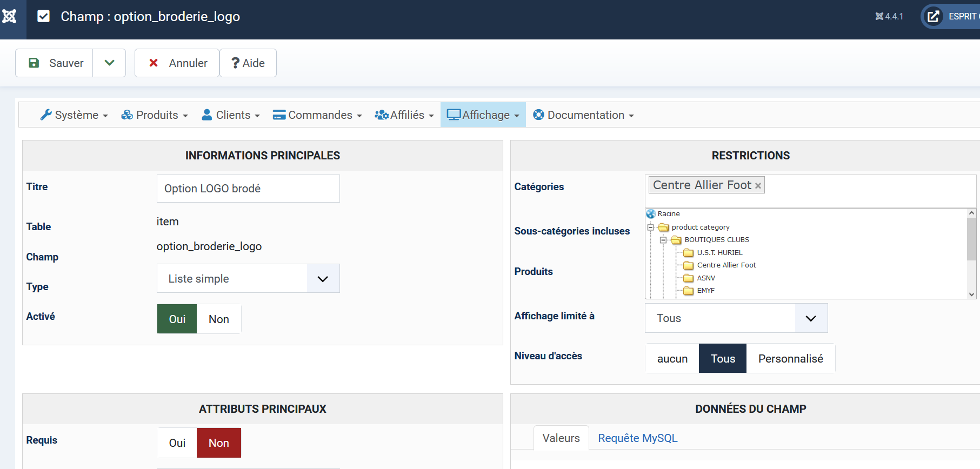Click the Joomla logo icon
Image resolution: width=980 pixels, height=469 pixels.
[10, 17]
